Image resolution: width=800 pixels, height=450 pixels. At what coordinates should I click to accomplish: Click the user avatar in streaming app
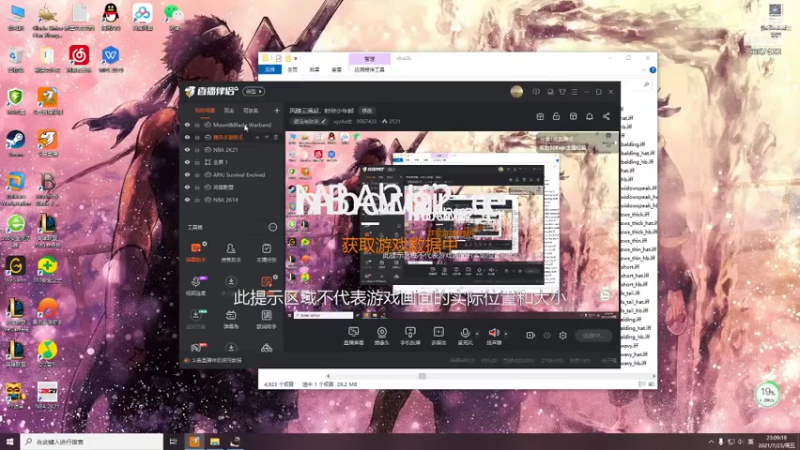tap(517, 92)
